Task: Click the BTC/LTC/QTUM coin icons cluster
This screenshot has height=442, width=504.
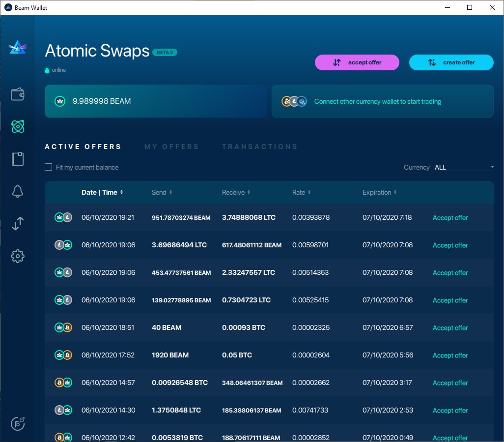Action: click(294, 101)
